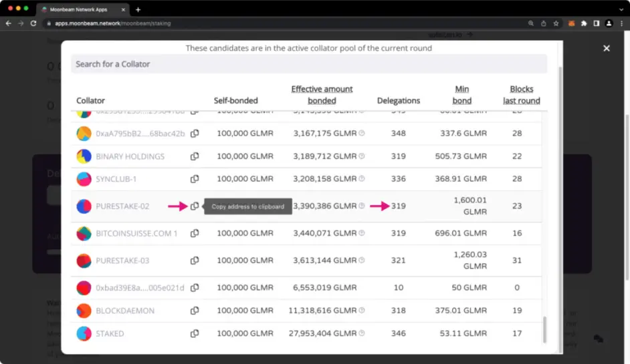
Task: Click the STAKED identicon avatar
Action: click(x=84, y=333)
